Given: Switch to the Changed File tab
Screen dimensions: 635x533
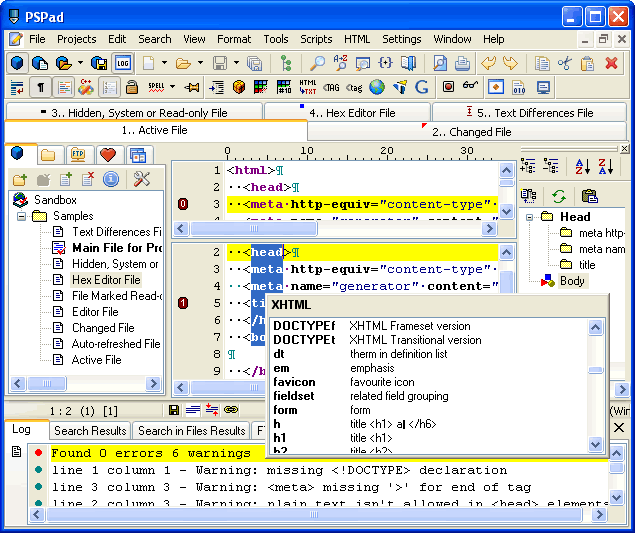Looking at the screenshot, I should [467, 132].
